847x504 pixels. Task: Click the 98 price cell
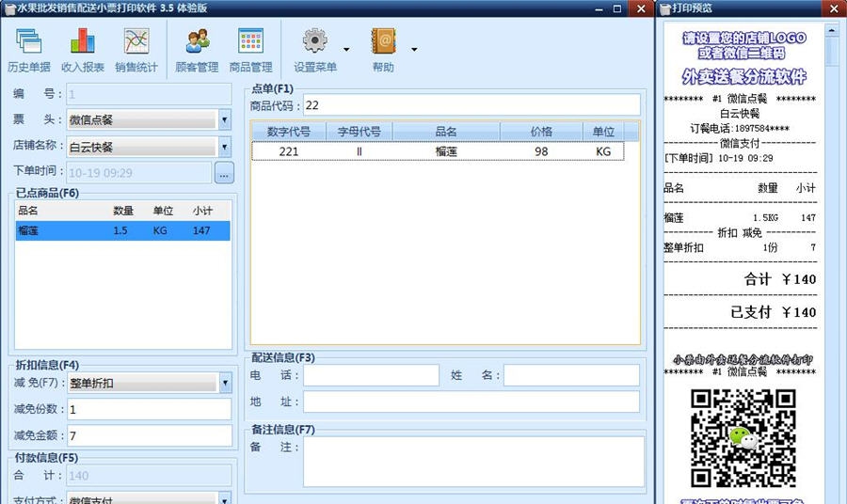[x=541, y=151]
